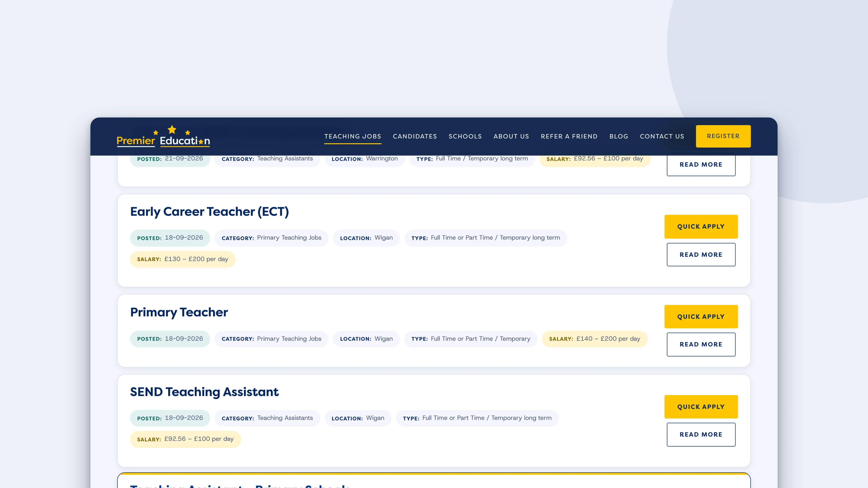Go to the Schools page
The width and height of the screenshot is (868, 488).
tap(465, 136)
